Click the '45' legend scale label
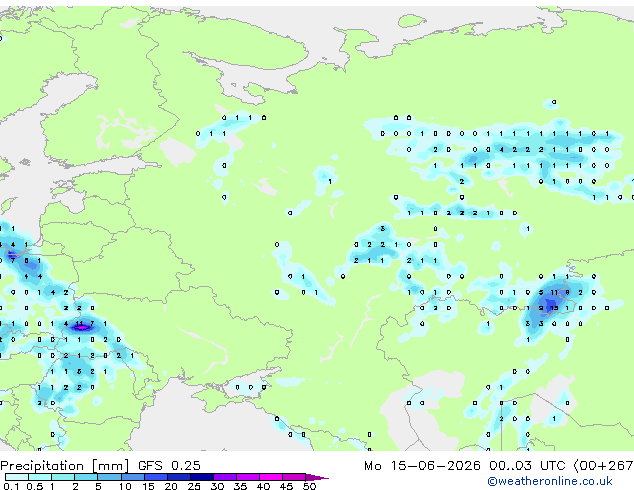Viewport: 634px width, 490px height. pos(286,486)
